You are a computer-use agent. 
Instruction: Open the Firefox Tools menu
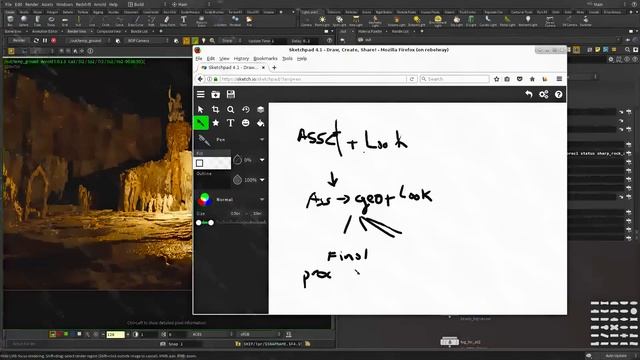coord(287,58)
